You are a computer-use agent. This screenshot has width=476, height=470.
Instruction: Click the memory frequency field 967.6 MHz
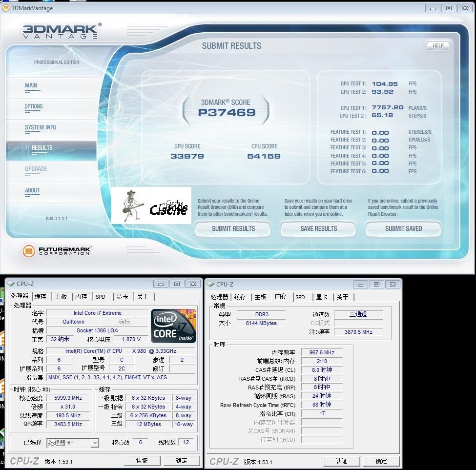pyautogui.click(x=322, y=352)
